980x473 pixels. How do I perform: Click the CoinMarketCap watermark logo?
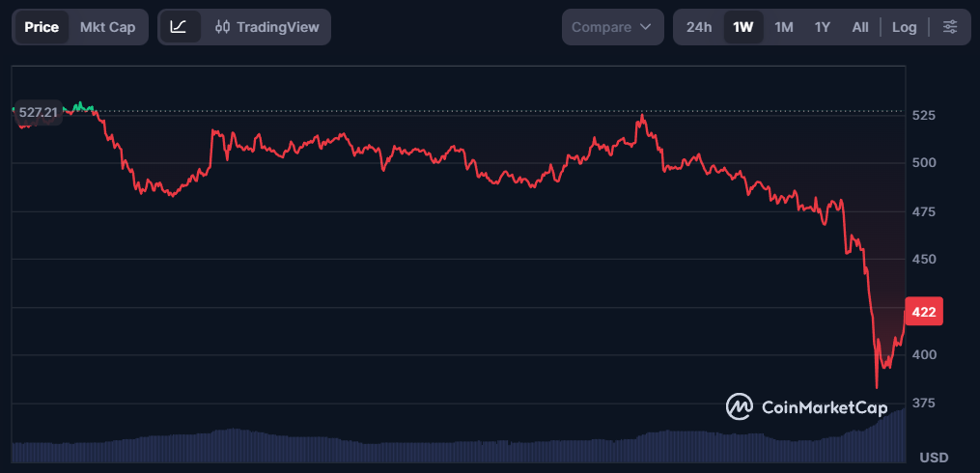pos(806,407)
